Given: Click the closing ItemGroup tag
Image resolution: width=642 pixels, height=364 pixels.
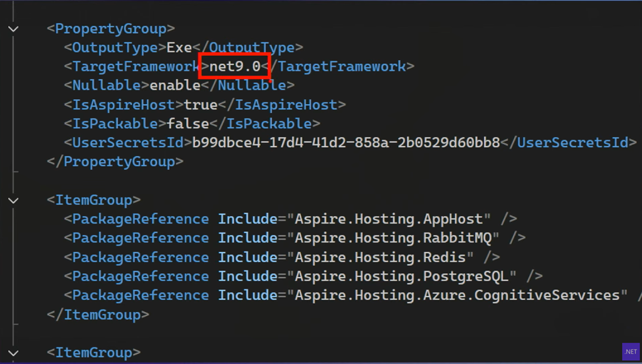Looking at the screenshot, I should (x=98, y=315).
